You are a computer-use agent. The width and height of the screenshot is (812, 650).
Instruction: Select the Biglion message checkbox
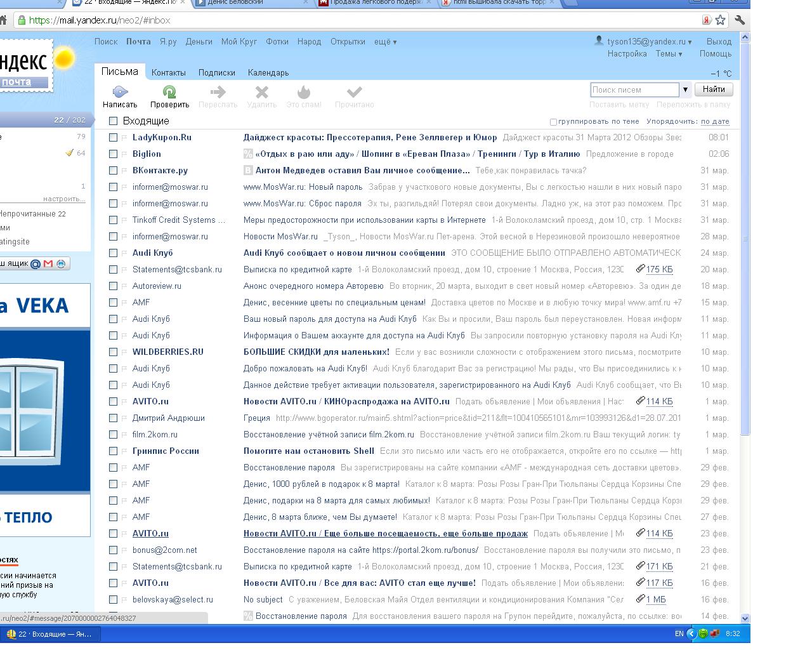pyautogui.click(x=113, y=154)
